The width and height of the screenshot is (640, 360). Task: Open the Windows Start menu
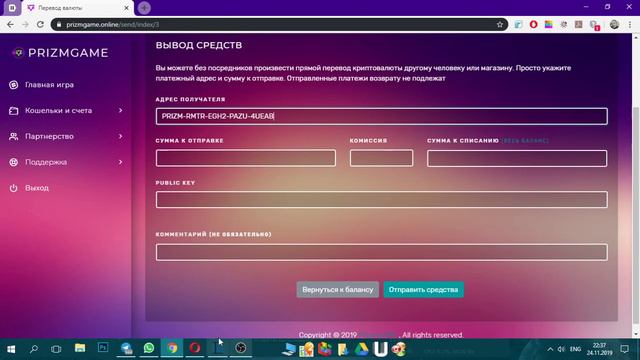pos(11,349)
